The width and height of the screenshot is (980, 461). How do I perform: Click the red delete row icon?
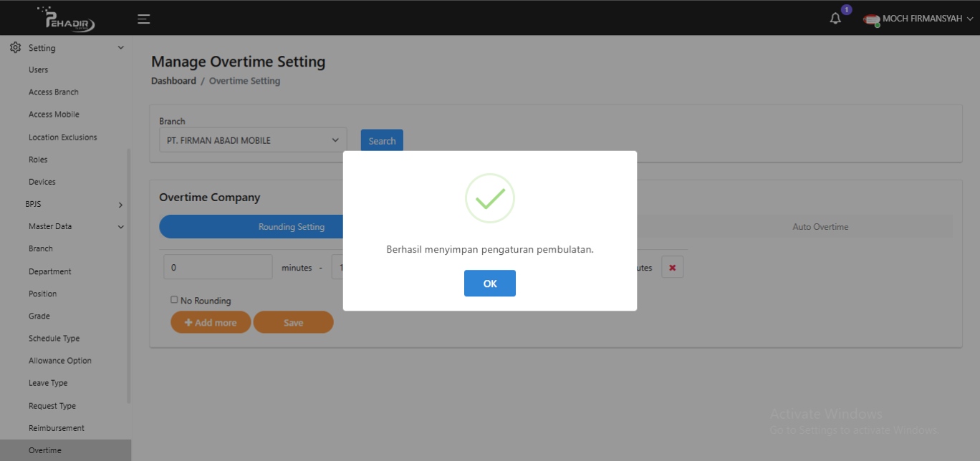(x=672, y=268)
